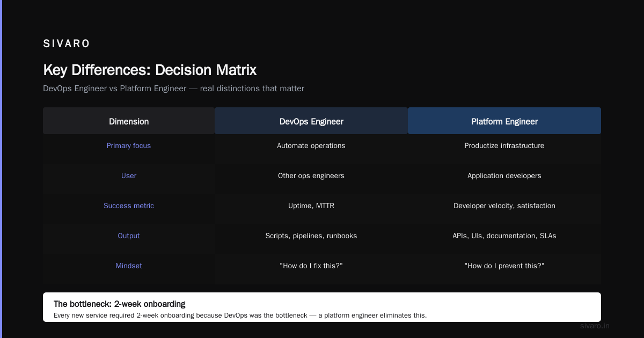
Task: Click the callout sentence about 2-week onboarding
Action: (x=240, y=315)
